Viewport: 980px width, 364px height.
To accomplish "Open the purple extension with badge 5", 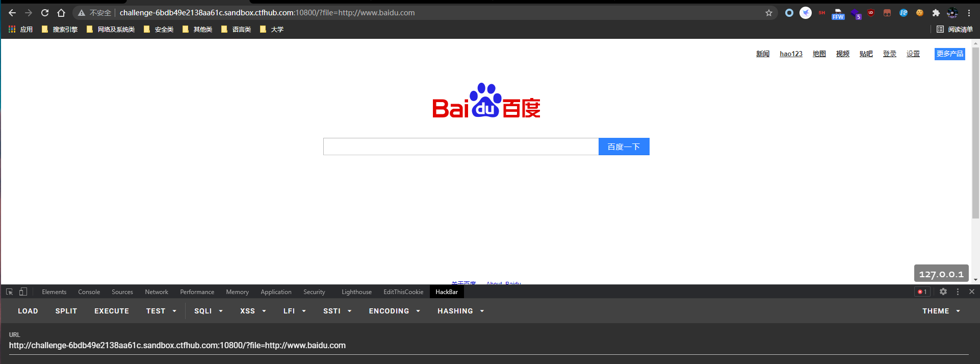I will coord(856,14).
